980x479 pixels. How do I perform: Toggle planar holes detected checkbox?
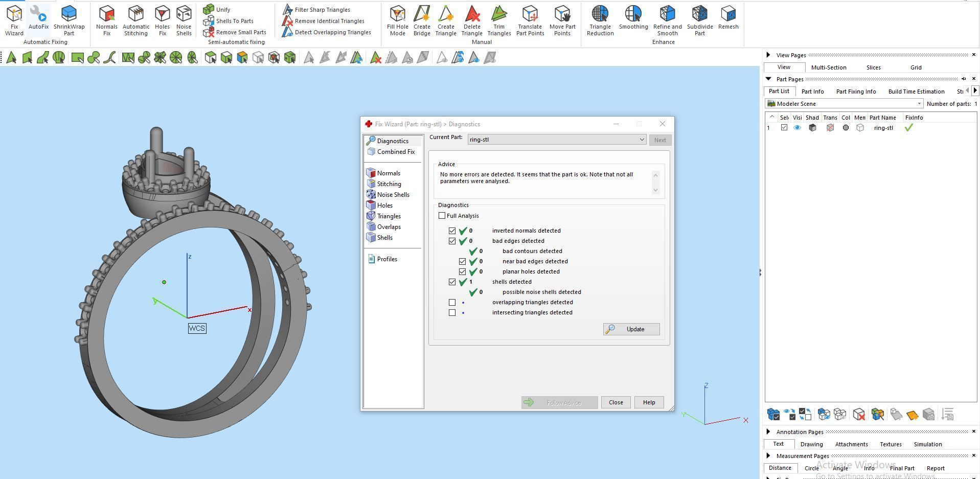[x=463, y=271]
